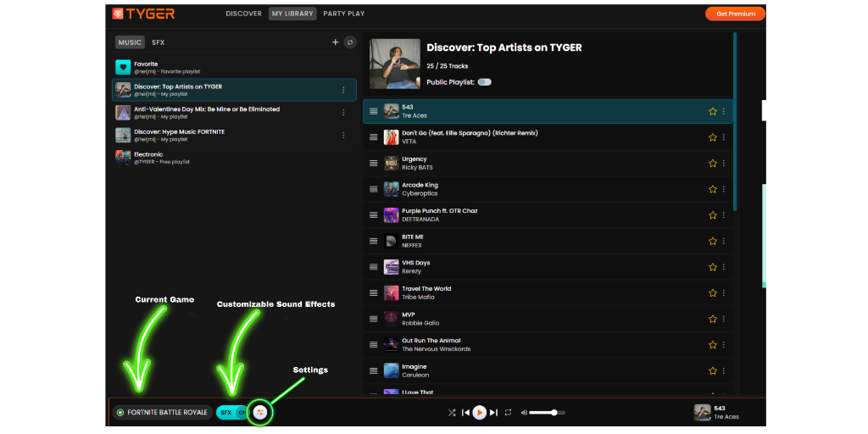Viewport: 868px width, 434px height.
Task: Favorite the track VHS Days
Action: click(712, 267)
